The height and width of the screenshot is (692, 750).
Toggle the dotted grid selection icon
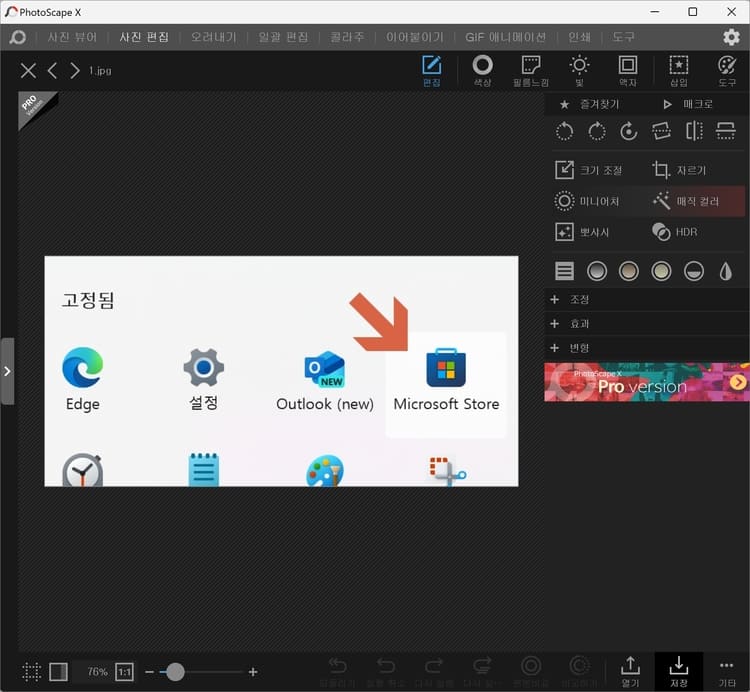pos(32,672)
